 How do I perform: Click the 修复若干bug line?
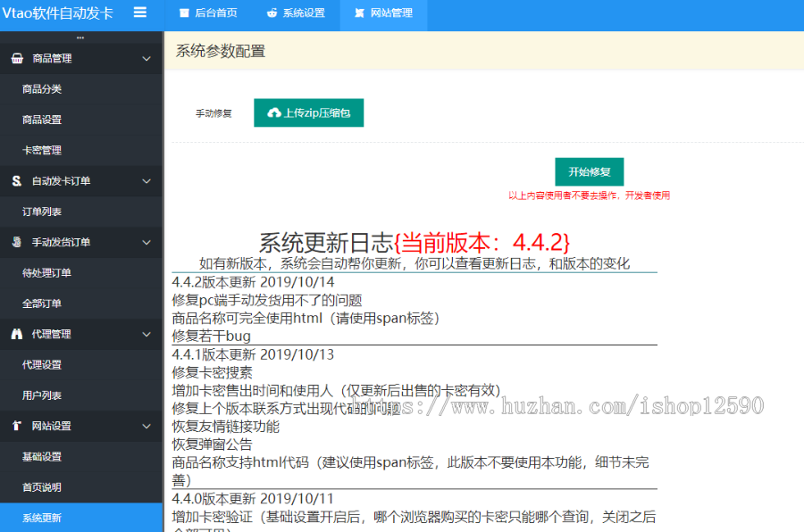coord(211,337)
